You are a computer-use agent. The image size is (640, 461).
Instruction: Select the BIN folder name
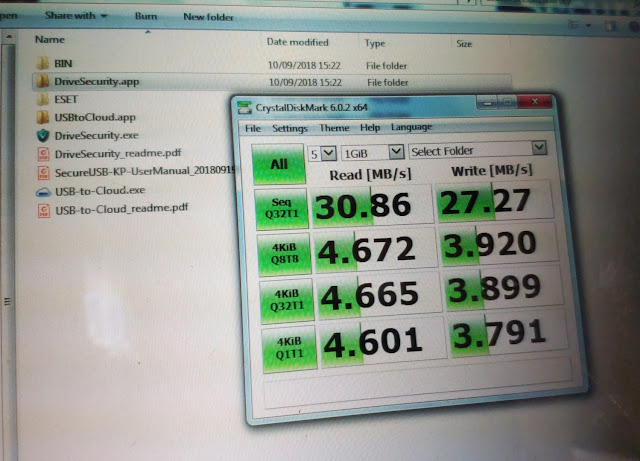click(63, 63)
